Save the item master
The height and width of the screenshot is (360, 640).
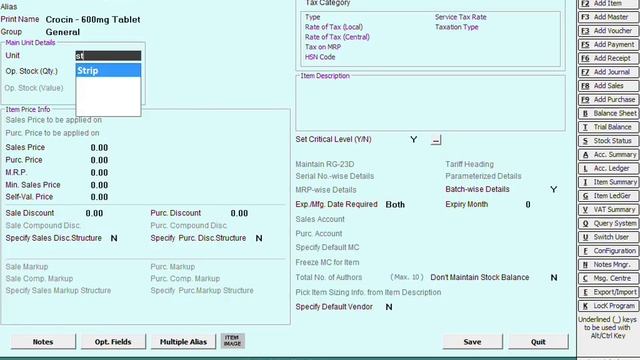[x=473, y=342]
